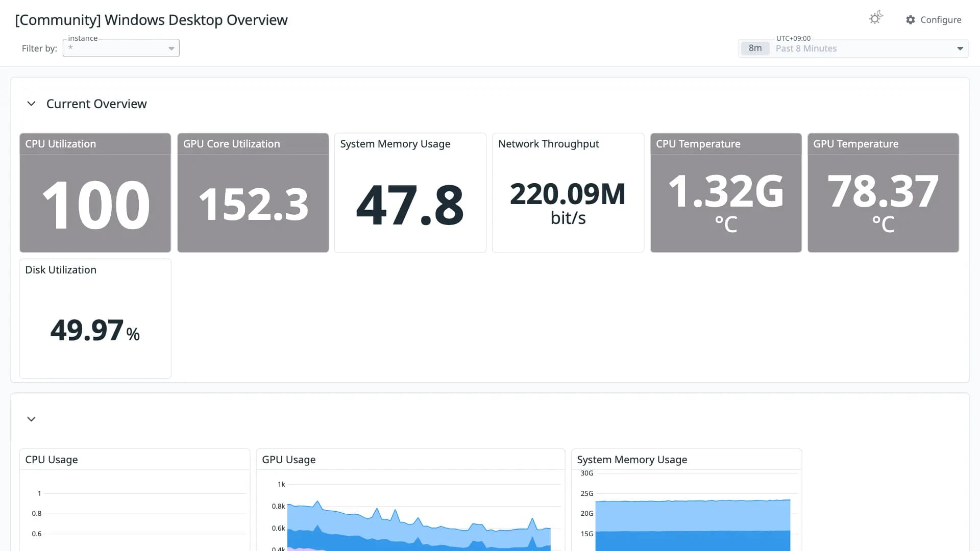Collapse the Current Overview section
Viewport: 980px width, 551px height.
click(31, 104)
